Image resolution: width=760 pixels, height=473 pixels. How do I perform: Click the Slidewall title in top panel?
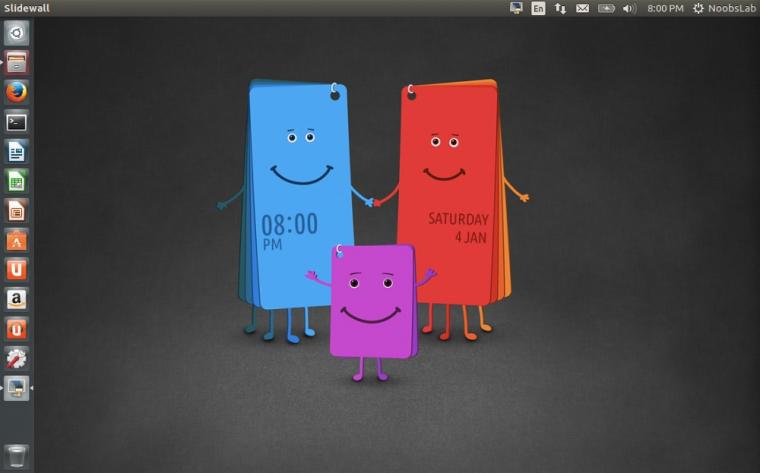point(27,8)
